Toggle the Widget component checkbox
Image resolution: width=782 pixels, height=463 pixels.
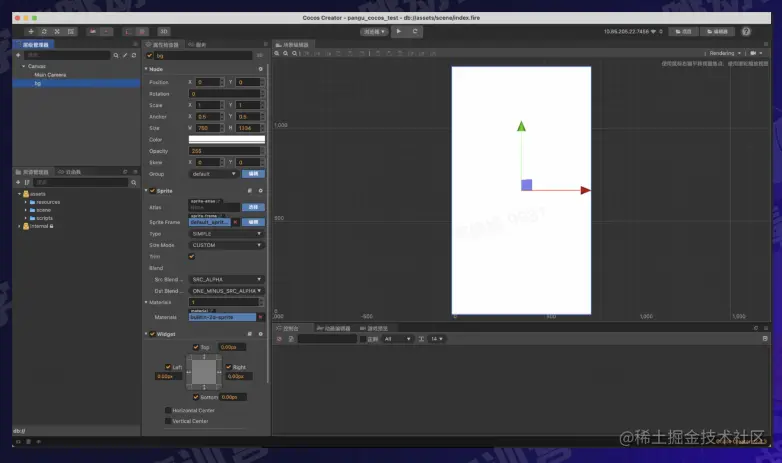[x=153, y=334]
